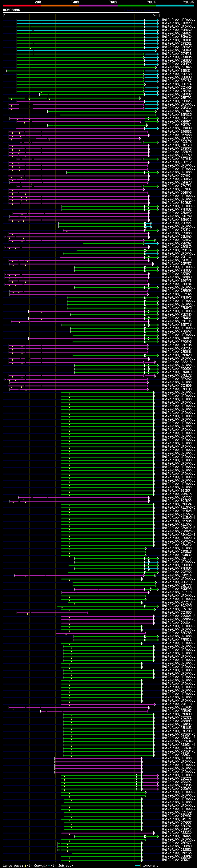The image size is (197, 868).
Task: Click the purple ~60% identity legend segment
Action: (x=98, y=6)
